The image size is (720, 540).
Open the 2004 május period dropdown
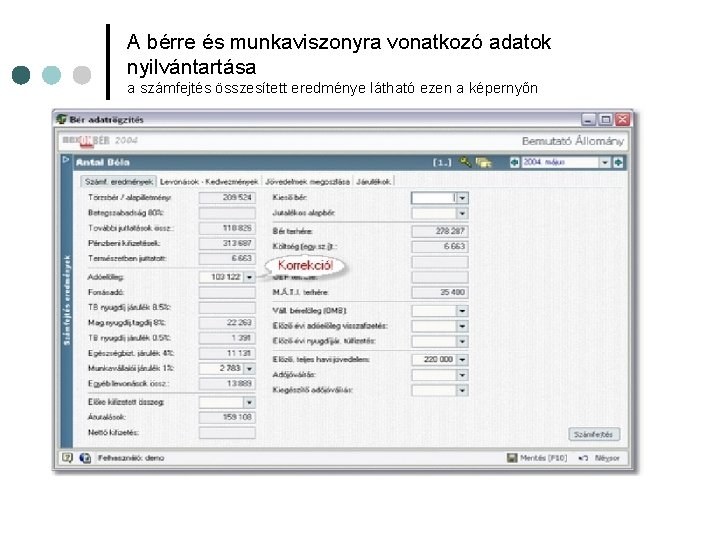[605, 162]
